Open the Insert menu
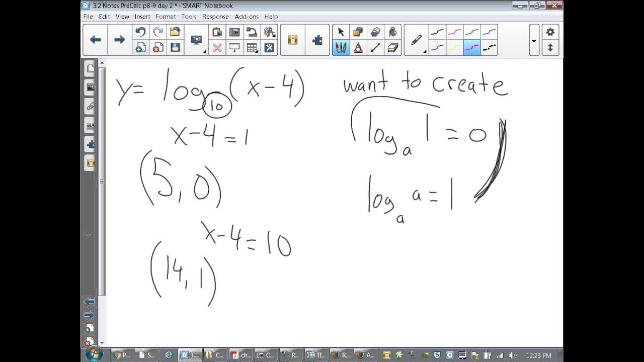Screen dimensions: 644x362 pos(142,17)
